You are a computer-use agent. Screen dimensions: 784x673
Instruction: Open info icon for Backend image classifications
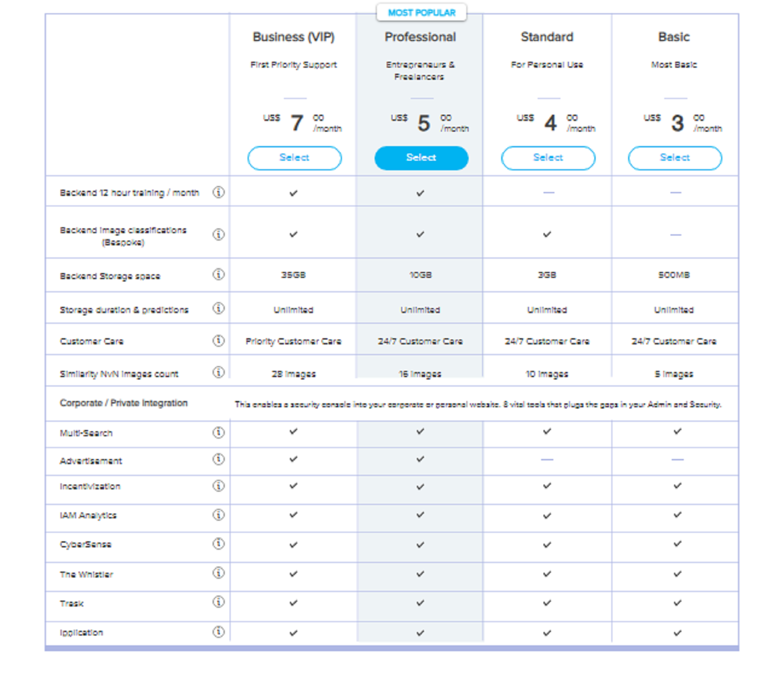tap(218, 234)
